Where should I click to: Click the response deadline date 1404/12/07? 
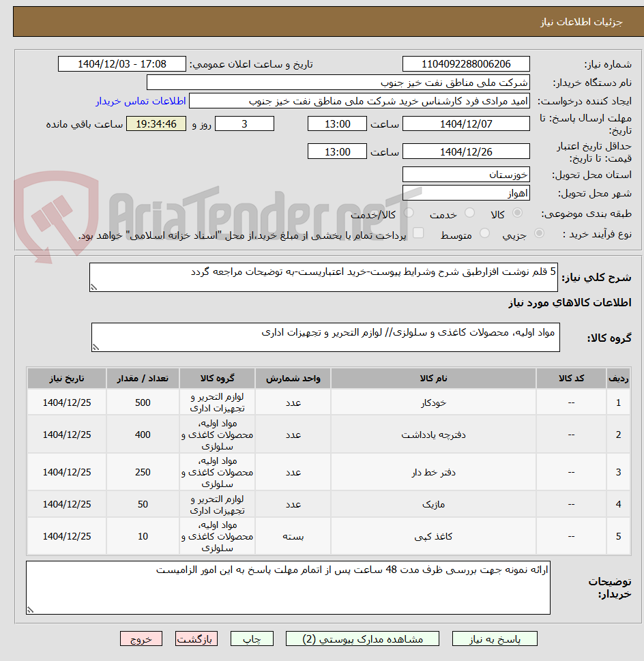pos(466,124)
